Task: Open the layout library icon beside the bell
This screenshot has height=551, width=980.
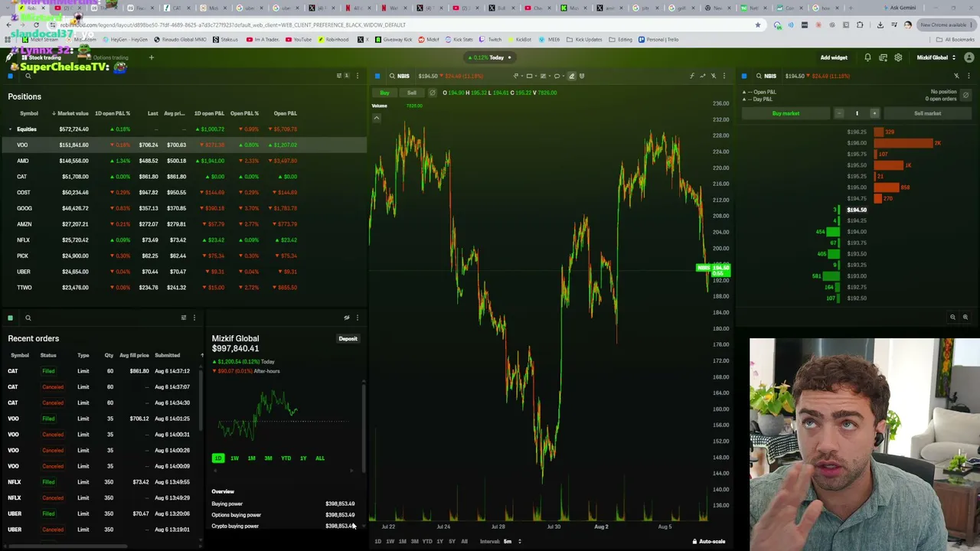Action: (883, 57)
